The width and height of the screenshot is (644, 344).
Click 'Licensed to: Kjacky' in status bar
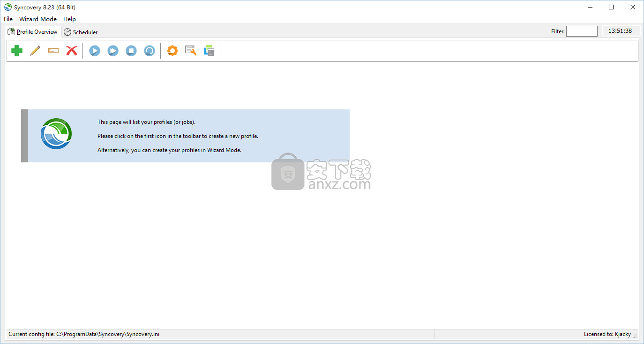point(607,334)
